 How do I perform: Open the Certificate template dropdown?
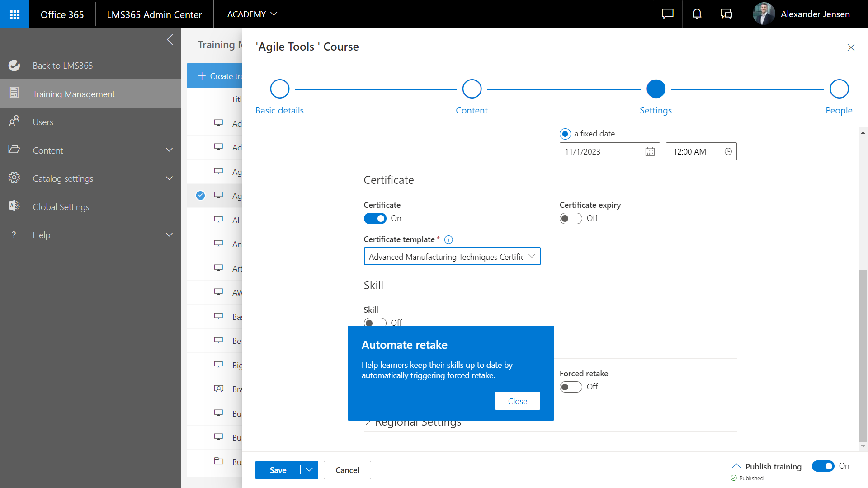[452, 257]
